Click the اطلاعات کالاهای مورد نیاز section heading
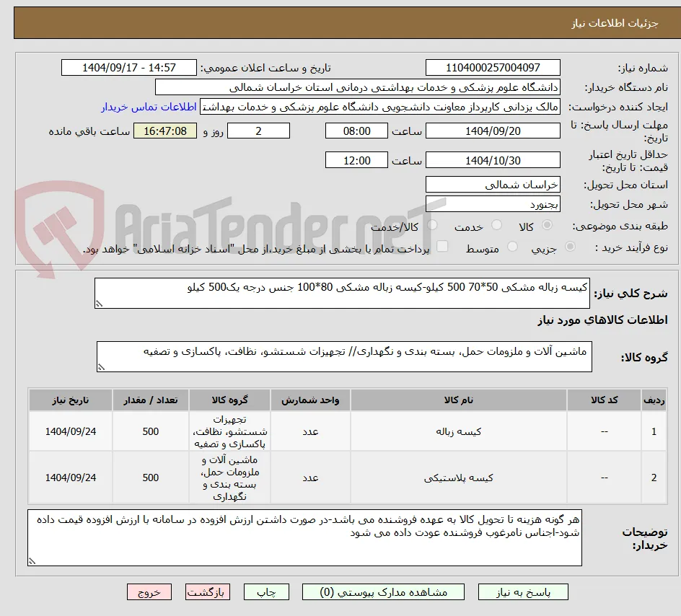 [602, 320]
